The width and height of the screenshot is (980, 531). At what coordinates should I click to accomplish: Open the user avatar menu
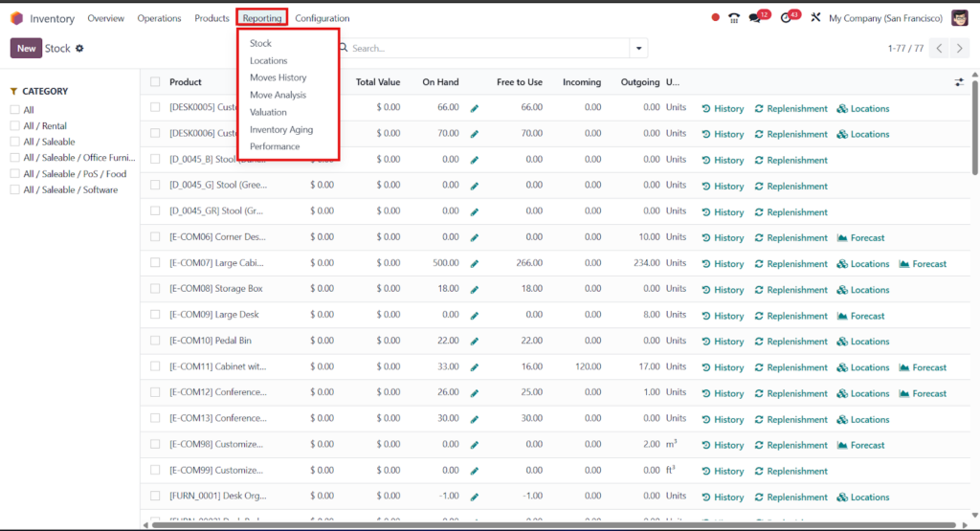[959, 17]
